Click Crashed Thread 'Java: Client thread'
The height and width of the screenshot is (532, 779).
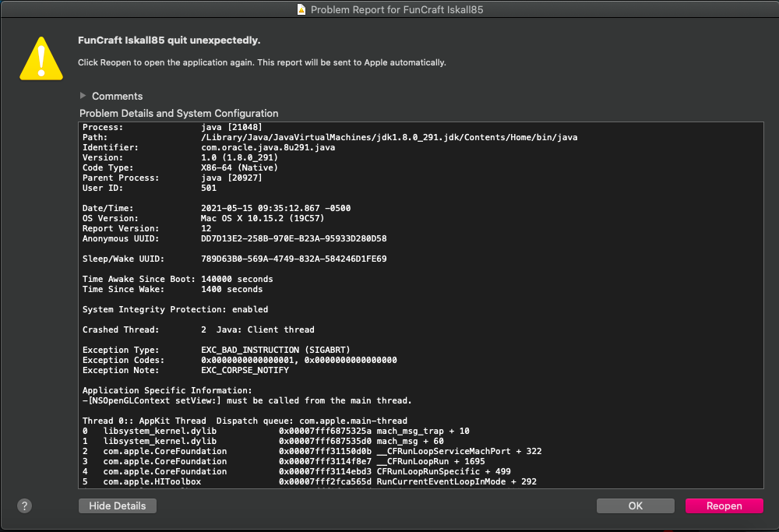pos(266,329)
